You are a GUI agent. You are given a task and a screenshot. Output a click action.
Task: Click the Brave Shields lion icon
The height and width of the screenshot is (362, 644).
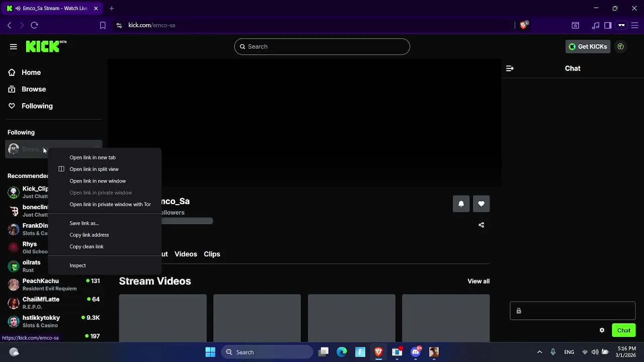(524, 25)
